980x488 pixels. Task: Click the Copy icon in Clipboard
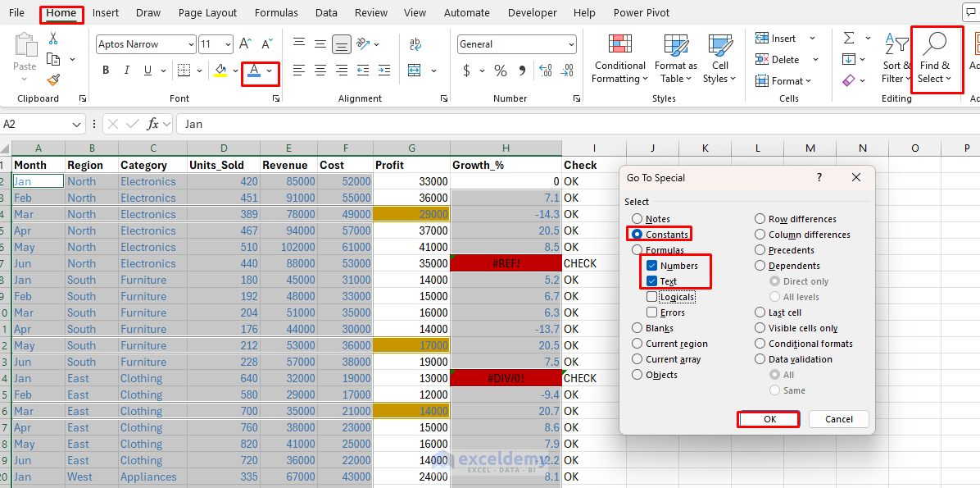pyautogui.click(x=54, y=59)
